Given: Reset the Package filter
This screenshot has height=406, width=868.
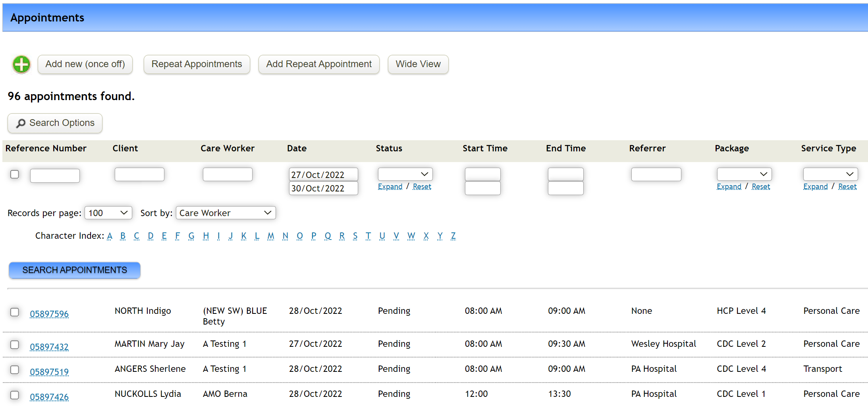Looking at the screenshot, I should click(x=761, y=186).
